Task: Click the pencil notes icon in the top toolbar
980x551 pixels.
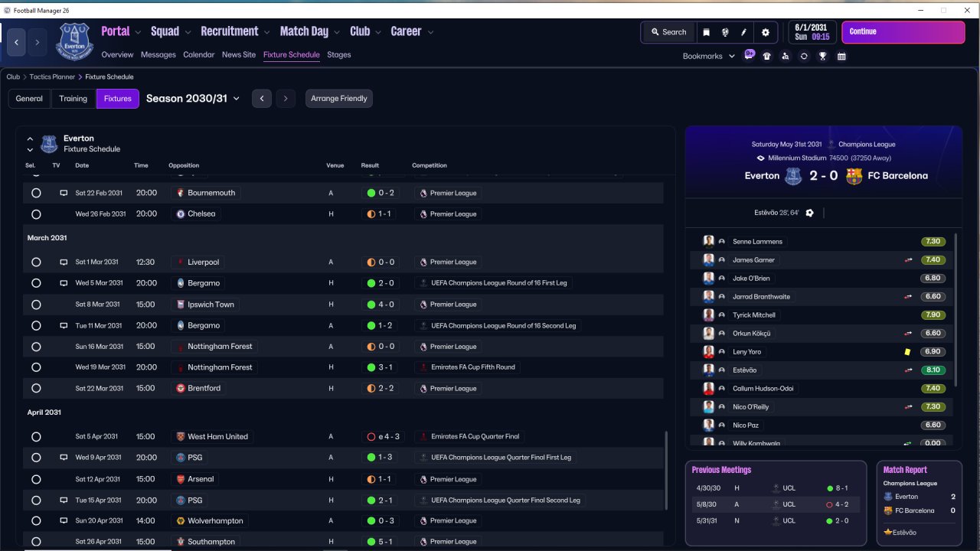Action: point(743,32)
